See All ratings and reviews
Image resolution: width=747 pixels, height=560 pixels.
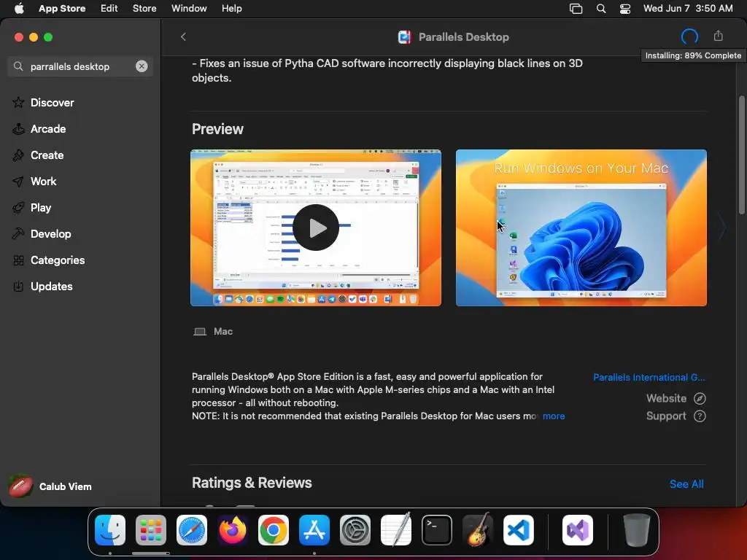[686, 484]
